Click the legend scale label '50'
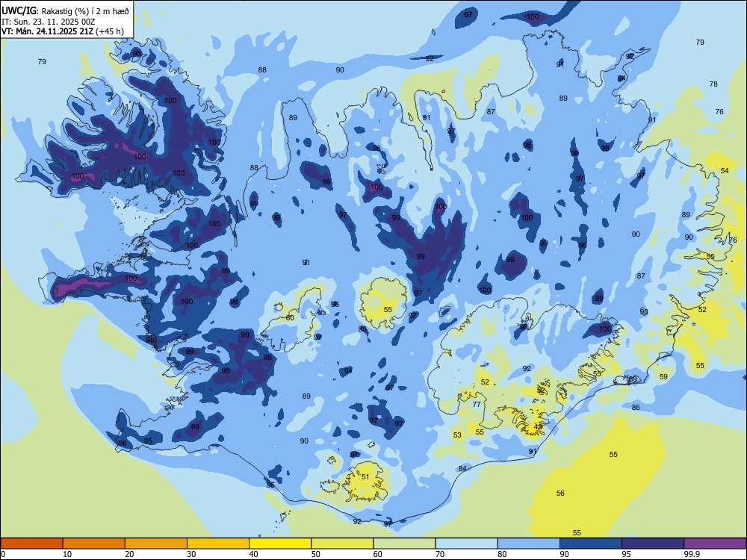The height and width of the screenshot is (560, 747). click(x=316, y=554)
